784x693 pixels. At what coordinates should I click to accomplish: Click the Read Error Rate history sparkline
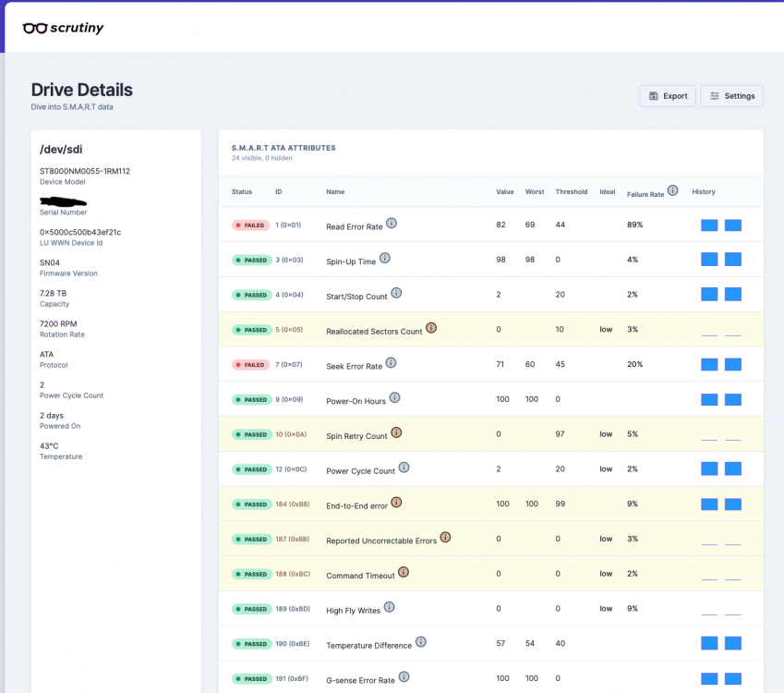[x=721, y=225]
